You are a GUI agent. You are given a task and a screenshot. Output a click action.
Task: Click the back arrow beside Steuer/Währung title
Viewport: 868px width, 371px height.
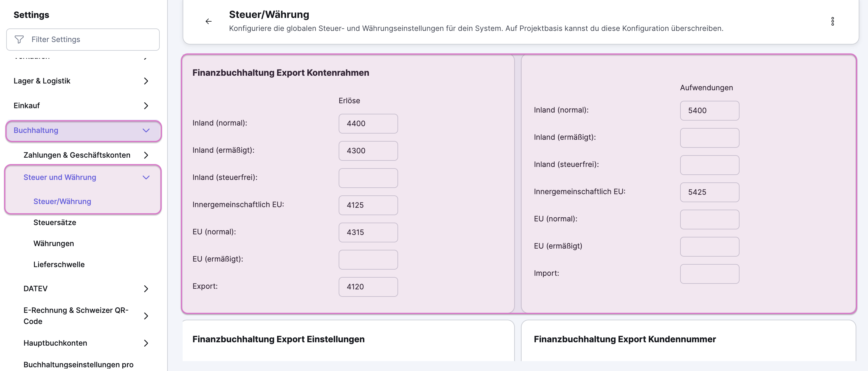209,21
